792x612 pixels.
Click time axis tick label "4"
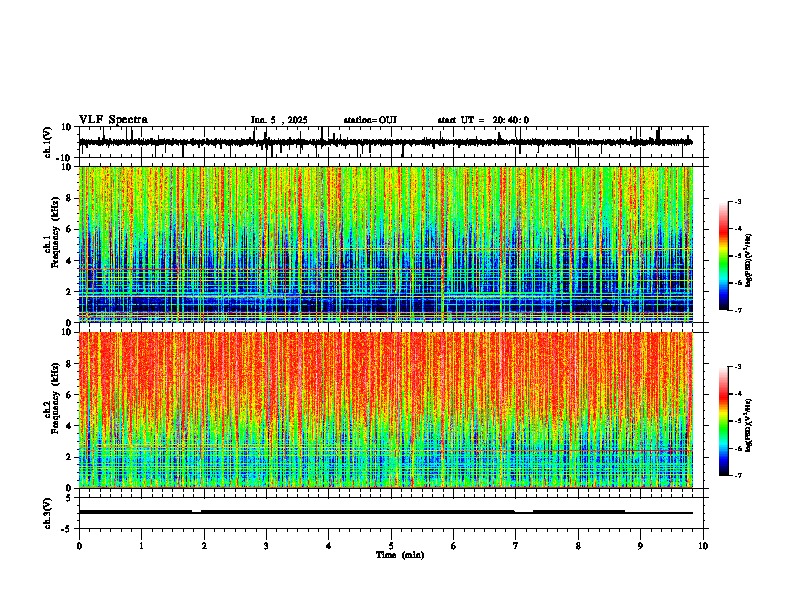click(x=329, y=546)
